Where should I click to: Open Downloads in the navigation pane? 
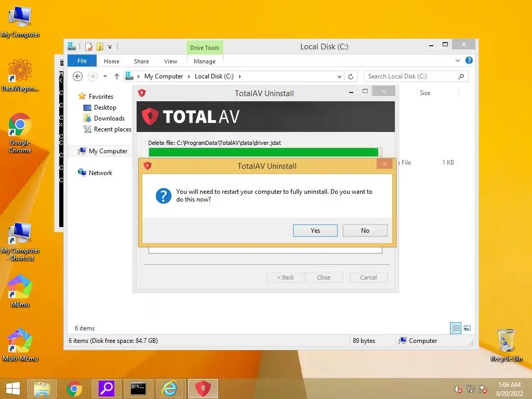pyautogui.click(x=109, y=118)
